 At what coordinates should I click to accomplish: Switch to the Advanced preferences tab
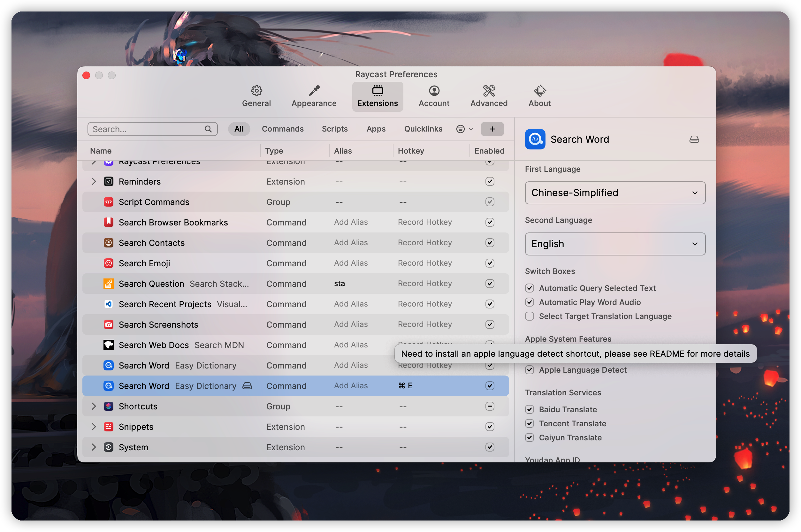click(489, 96)
